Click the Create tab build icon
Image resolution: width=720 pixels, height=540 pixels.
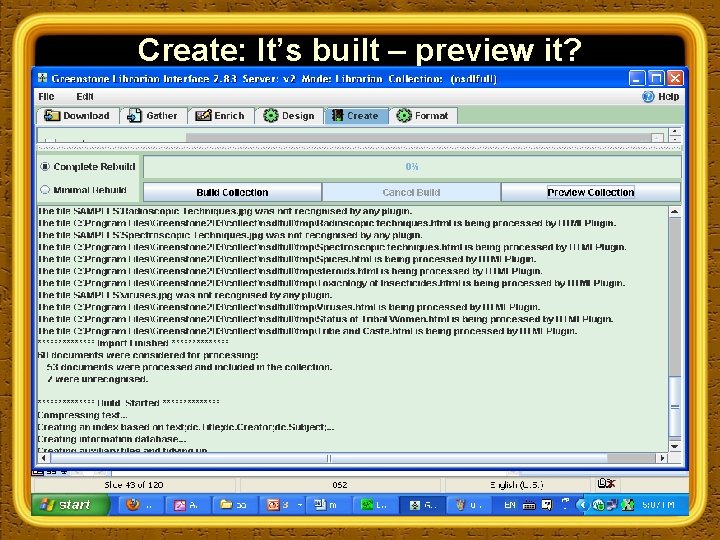(x=338, y=115)
